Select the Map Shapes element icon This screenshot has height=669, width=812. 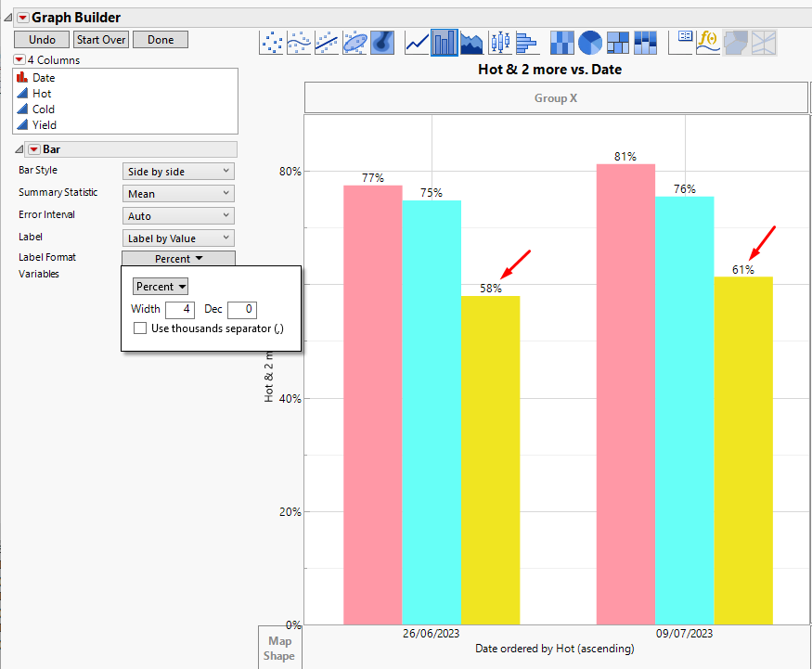pyautogui.click(x=736, y=43)
